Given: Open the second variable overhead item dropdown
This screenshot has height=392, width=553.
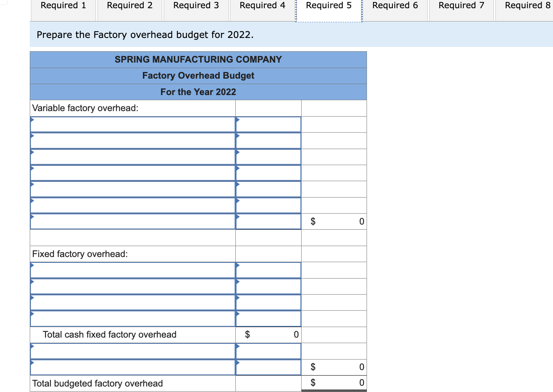Looking at the screenshot, I should click(132, 140).
